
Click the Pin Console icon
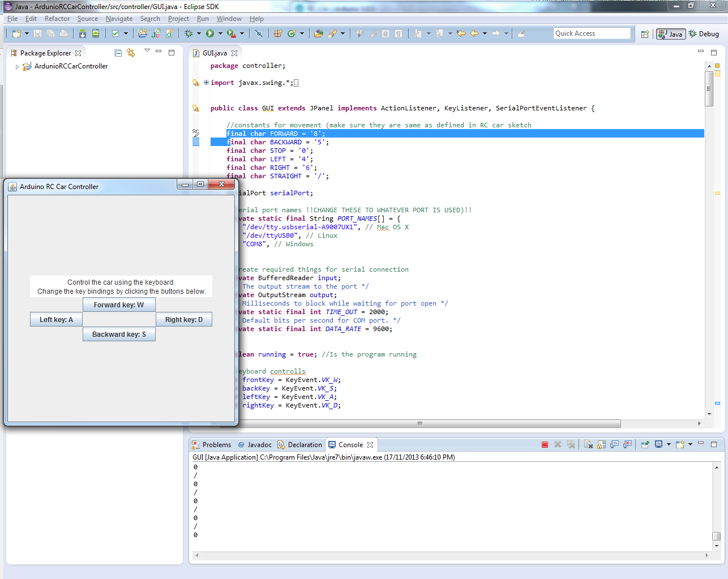tap(645, 445)
